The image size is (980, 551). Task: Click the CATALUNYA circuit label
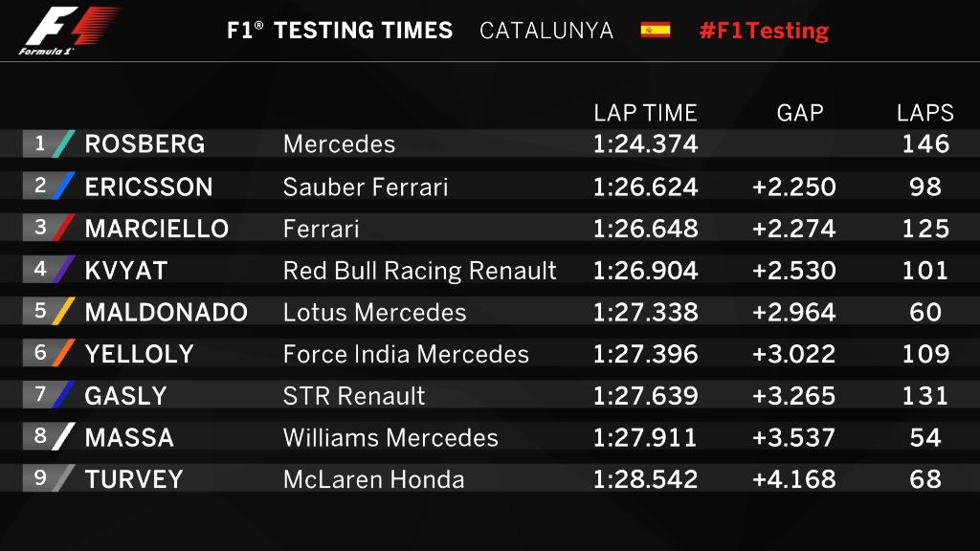546,30
